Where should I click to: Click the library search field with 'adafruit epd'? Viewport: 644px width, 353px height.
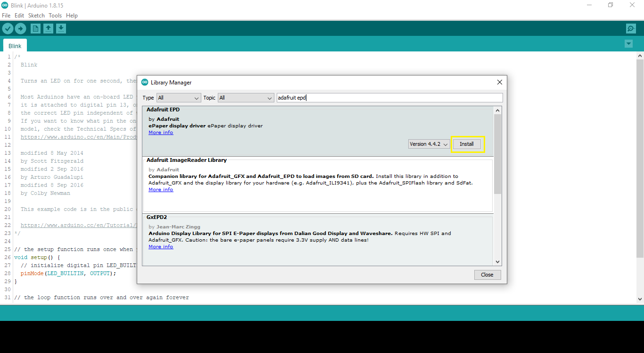(389, 98)
